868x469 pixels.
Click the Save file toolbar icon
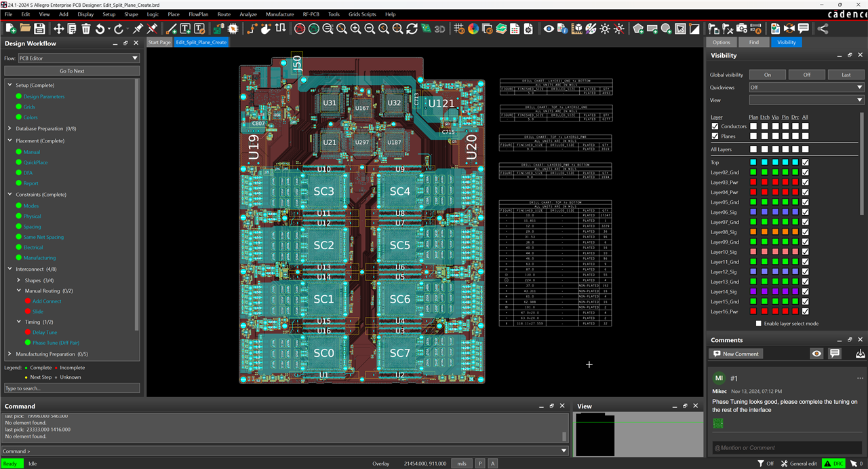tap(40, 29)
